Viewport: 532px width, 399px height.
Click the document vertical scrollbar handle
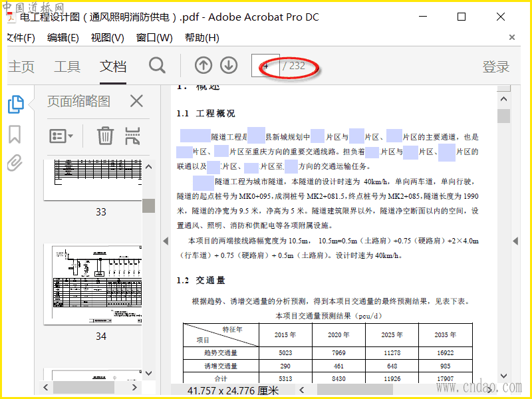point(504,116)
